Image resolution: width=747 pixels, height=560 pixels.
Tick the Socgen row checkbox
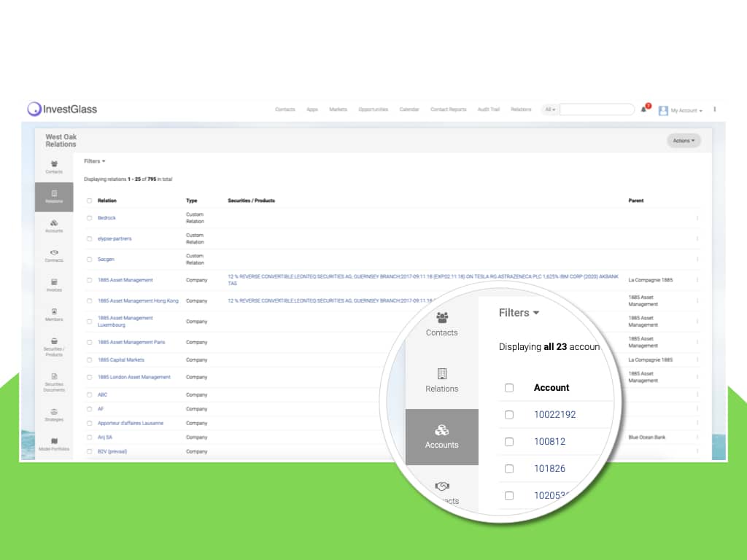click(89, 260)
